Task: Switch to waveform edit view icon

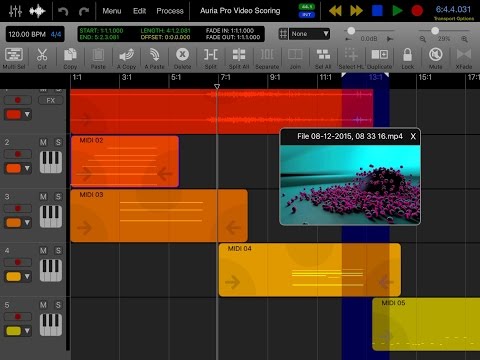Action: [x=37, y=11]
